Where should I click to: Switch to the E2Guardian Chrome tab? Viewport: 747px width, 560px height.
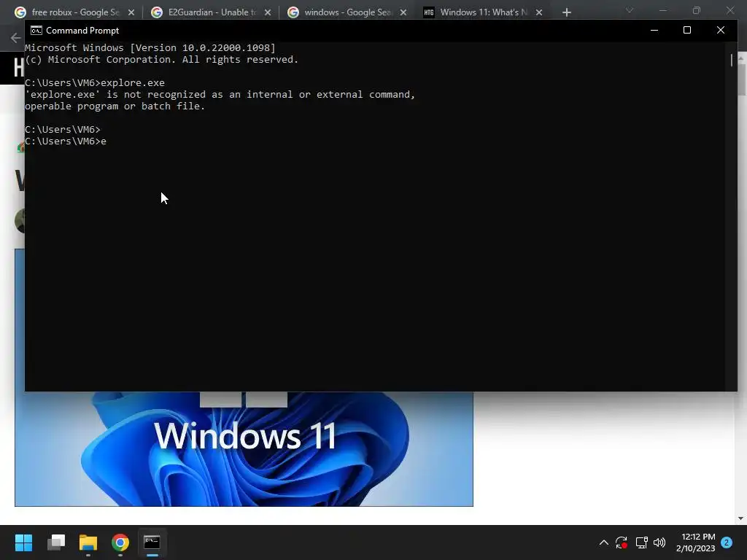[x=211, y=12]
